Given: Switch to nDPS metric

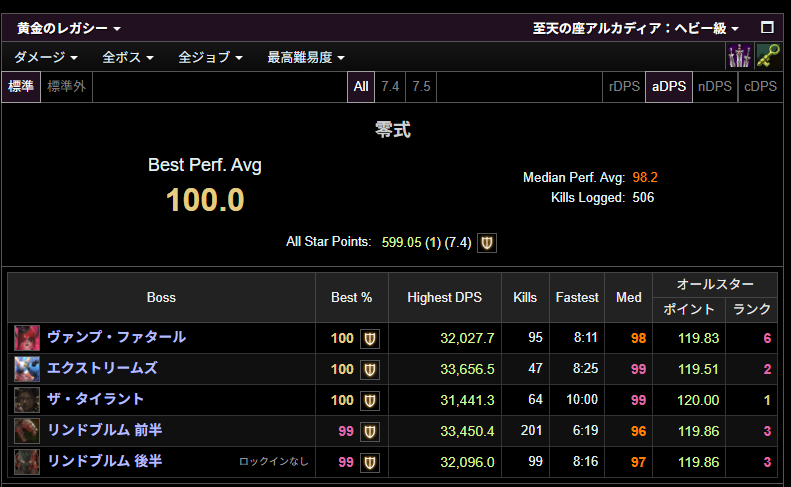Looking at the screenshot, I should pyautogui.click(x=715, y=87).
